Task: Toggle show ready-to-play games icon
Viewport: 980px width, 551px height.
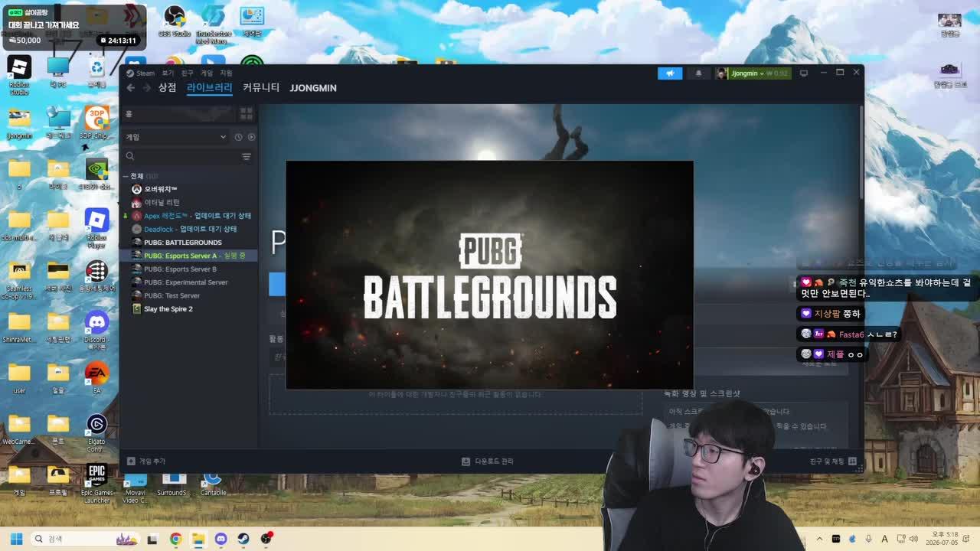Action: click(x=251, y=137)
